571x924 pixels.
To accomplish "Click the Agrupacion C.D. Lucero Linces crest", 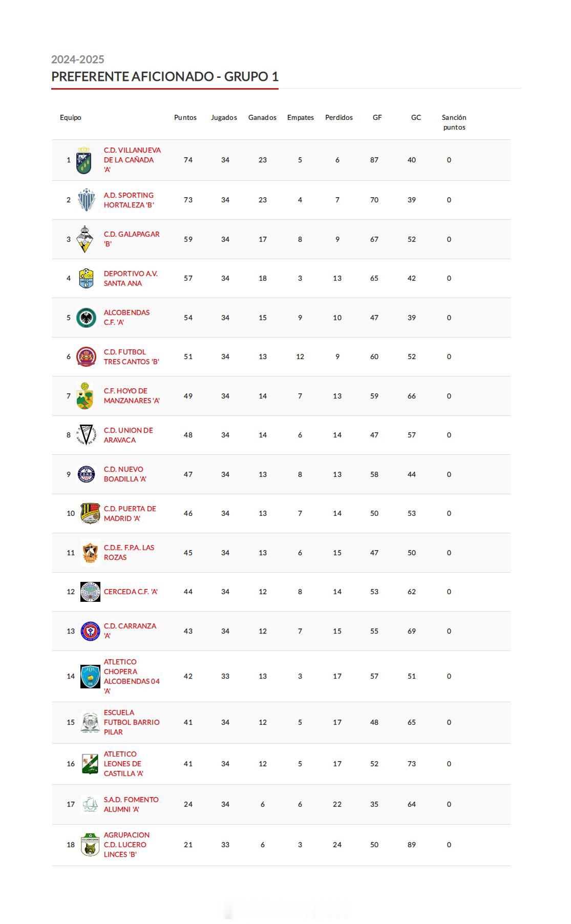I will pos(90,845).
